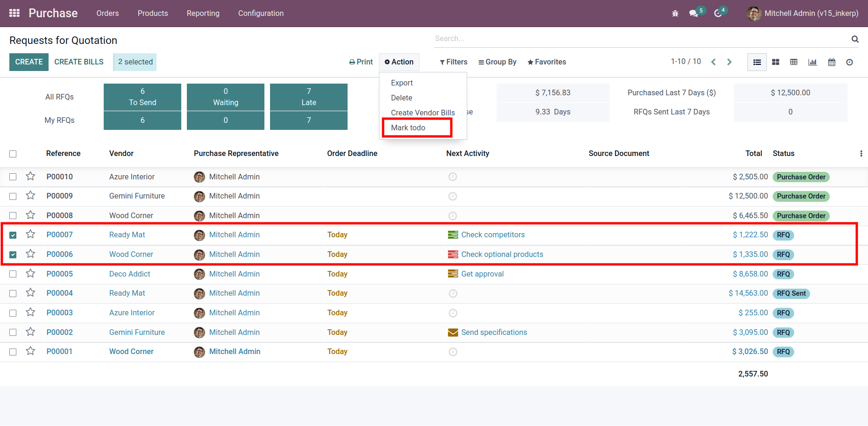Open the Send specifications envelope icon

[453, 333]
